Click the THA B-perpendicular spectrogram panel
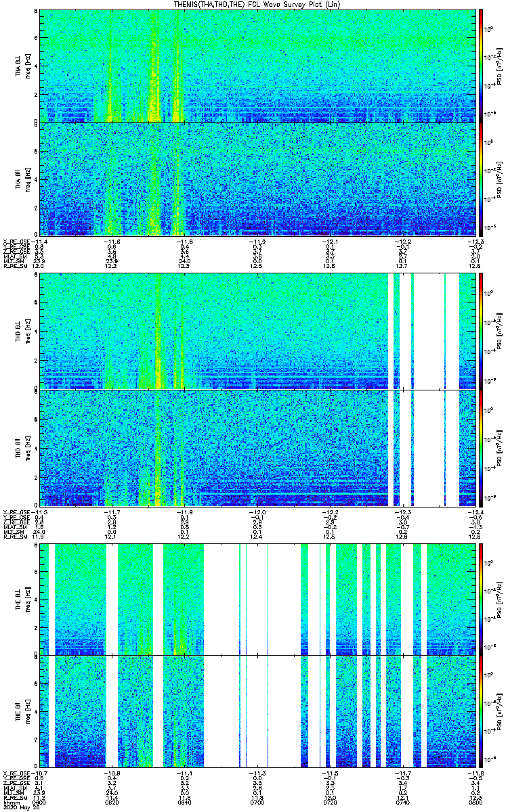 coord(258,65)
